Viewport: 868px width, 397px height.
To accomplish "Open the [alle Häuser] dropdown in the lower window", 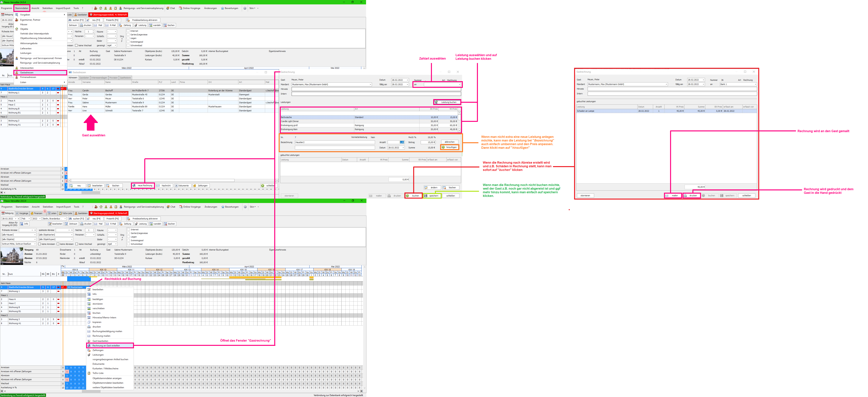I will (x=19, y=234).
